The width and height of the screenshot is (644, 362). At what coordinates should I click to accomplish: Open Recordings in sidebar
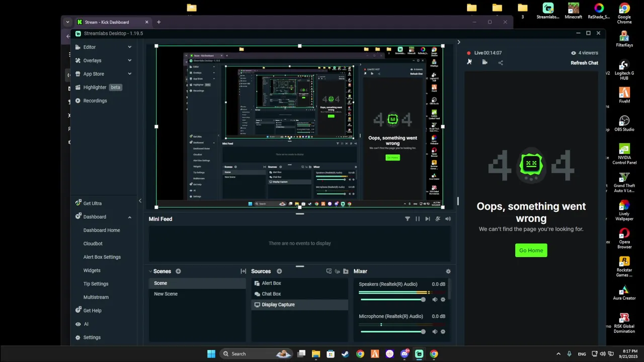(x=95, y=101)
